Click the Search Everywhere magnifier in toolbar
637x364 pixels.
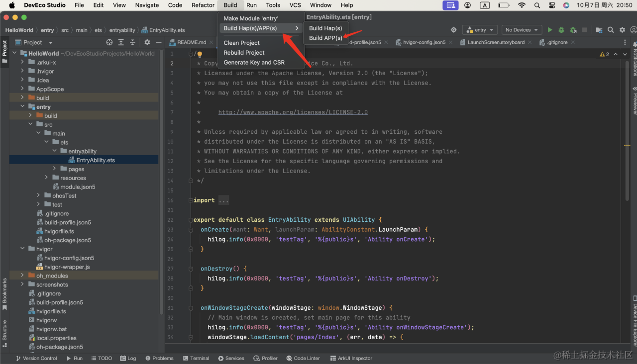click(x=611, y=30)
